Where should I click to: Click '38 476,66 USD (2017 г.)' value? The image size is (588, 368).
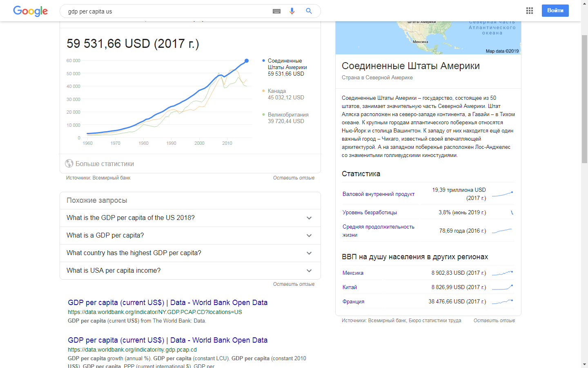click(457, 302)
